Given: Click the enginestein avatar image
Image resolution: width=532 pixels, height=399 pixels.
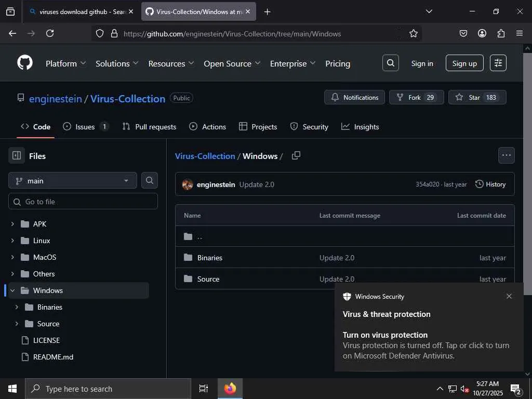Looking at the screenshot, I should tap(187, 184).
